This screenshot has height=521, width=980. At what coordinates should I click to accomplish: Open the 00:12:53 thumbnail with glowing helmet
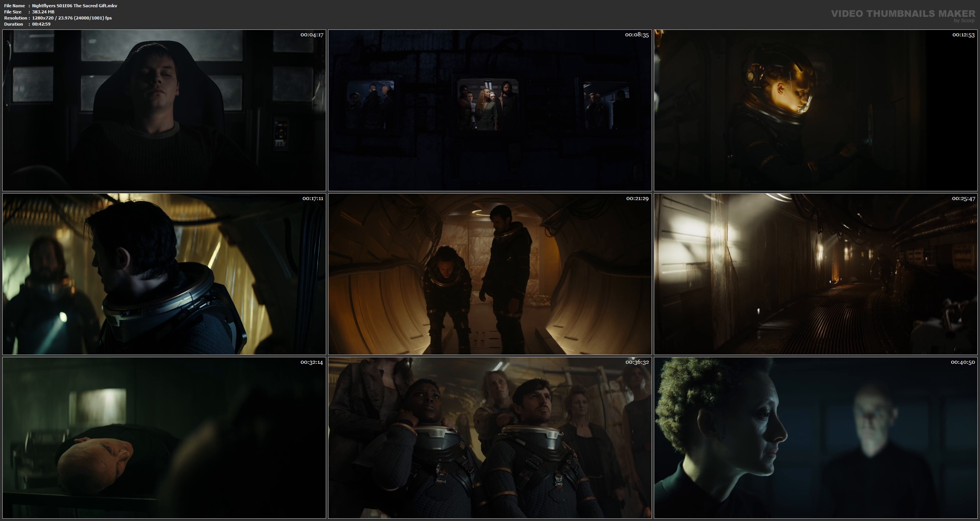[816, 110]
